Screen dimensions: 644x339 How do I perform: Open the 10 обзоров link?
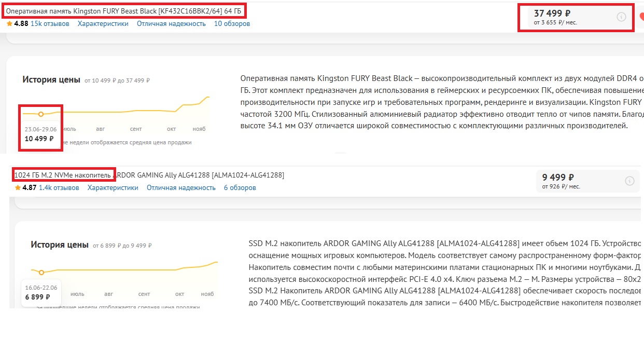coord(232,23)
